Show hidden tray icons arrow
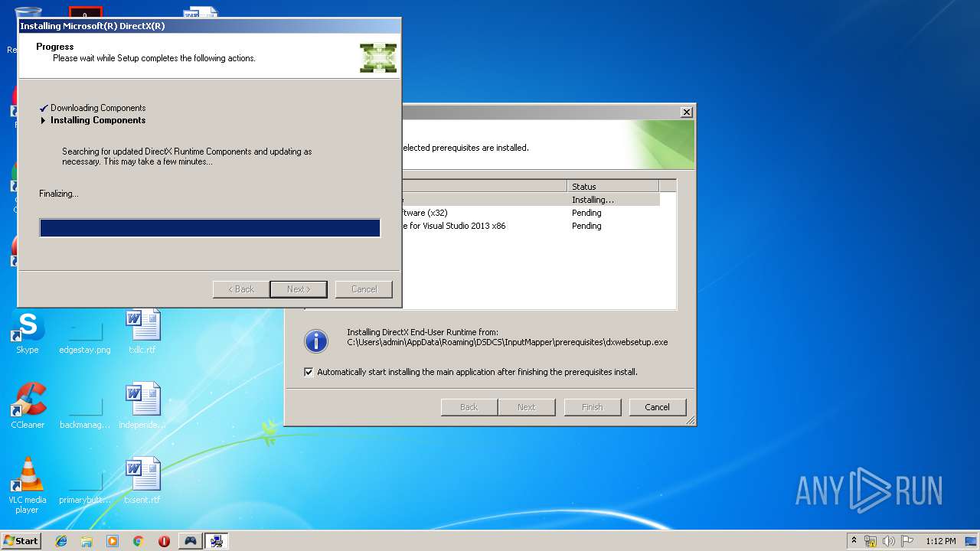The width and height of the screenshot is (980, 551). pyautogui.click(x=854, y=541)
